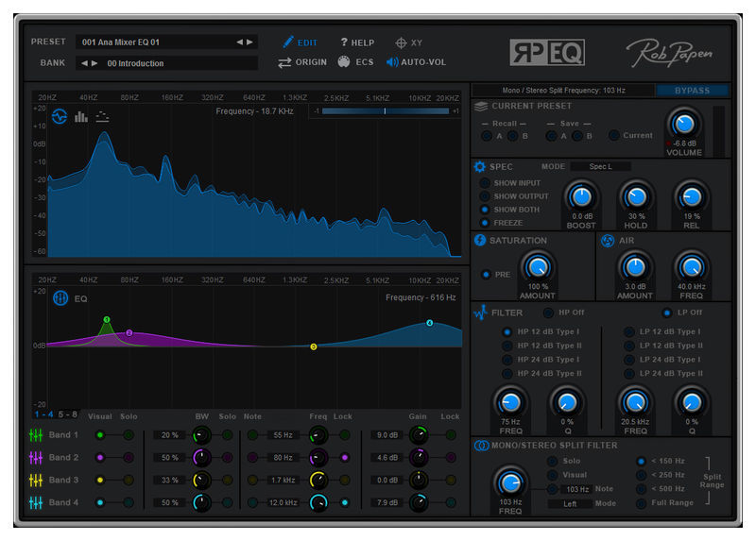Click the saturation AMOUNT knob
Screen dimensions: 756x541
(537, 267)
